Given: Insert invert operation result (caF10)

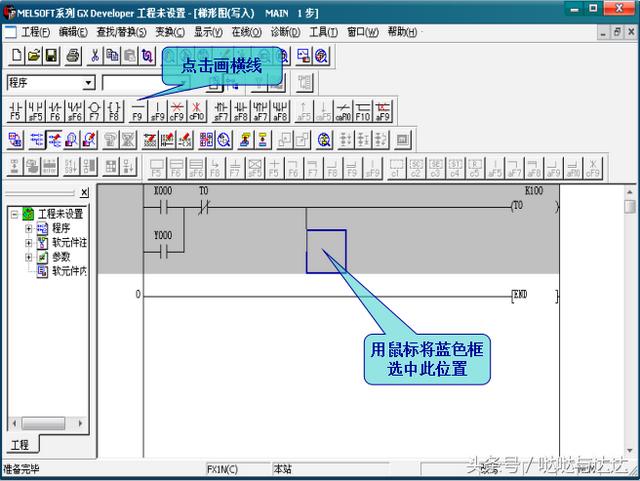Looking at the screenshot, I should tap(343, 111).
